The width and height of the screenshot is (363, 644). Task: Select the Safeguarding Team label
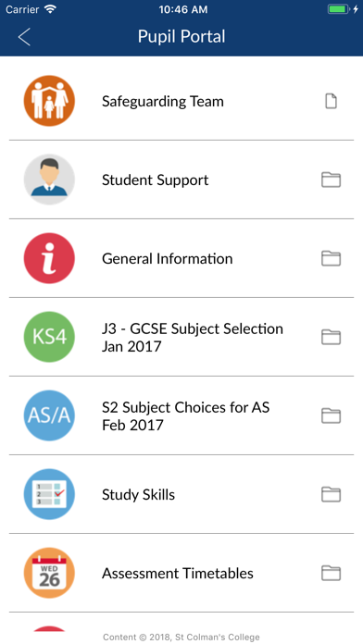[163, 102]
